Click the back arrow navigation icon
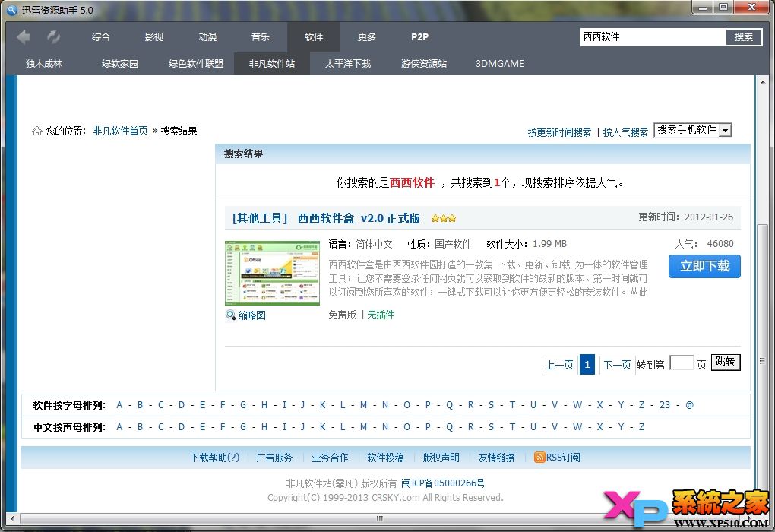The width and height of the screenshot is (775, 532). coord(24,36)
